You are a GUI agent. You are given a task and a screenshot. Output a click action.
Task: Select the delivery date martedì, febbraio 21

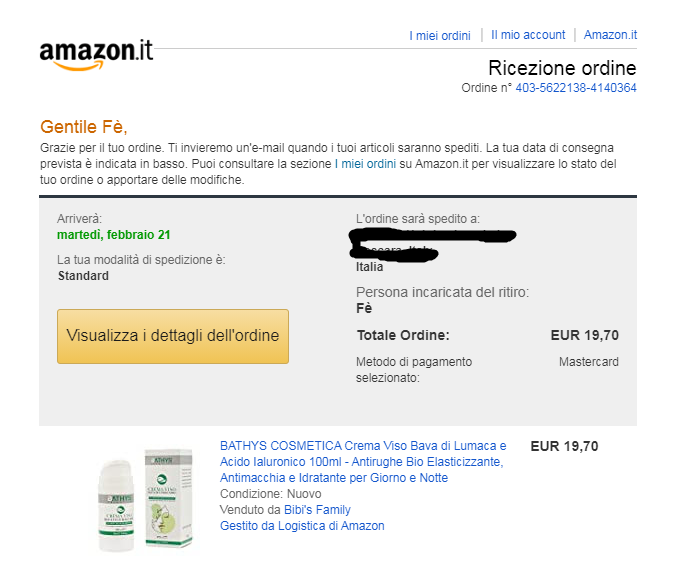pos(114,235)
